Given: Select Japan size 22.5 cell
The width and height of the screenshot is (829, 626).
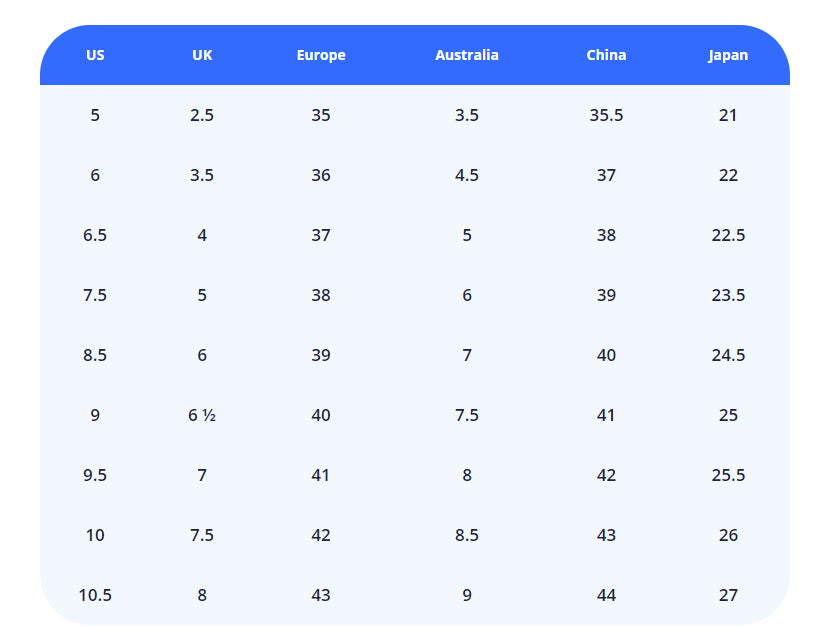Looking at the screenshot, I should [x=728, y=235].
